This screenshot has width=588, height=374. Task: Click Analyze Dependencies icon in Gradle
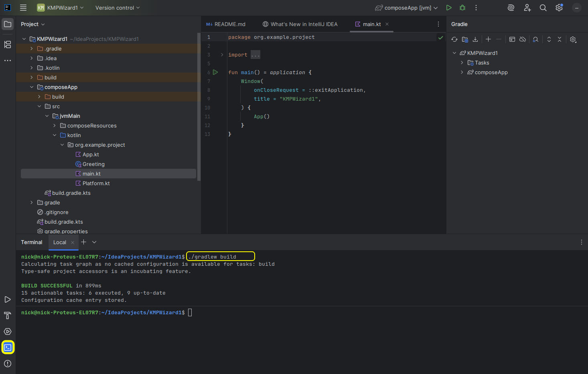point(535,39)
